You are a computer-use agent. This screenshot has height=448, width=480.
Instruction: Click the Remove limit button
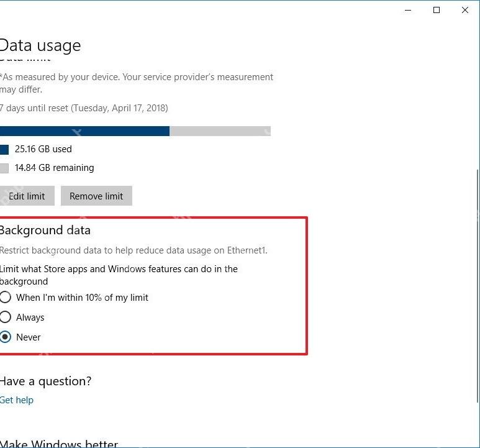(x=96, y=196)
